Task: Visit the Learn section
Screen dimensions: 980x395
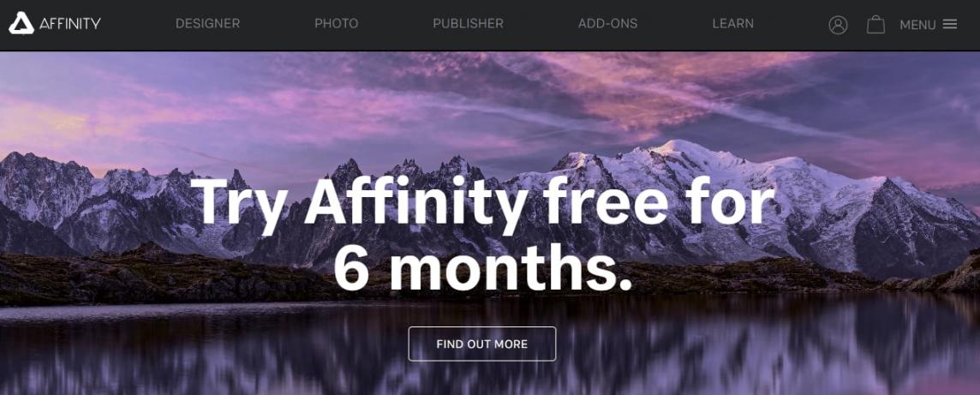Action: [732, 24]
